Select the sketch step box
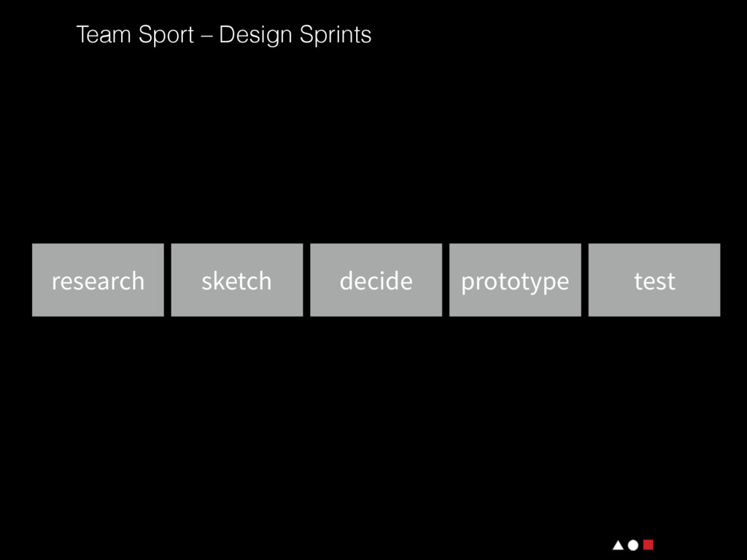This screenshot has width=747, height=560. (x=236, y=280)
